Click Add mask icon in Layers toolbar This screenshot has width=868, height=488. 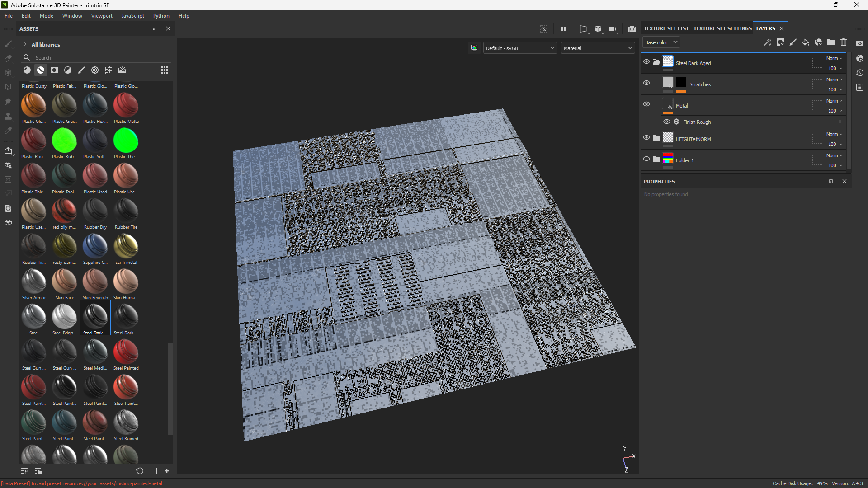coord(780,42)
